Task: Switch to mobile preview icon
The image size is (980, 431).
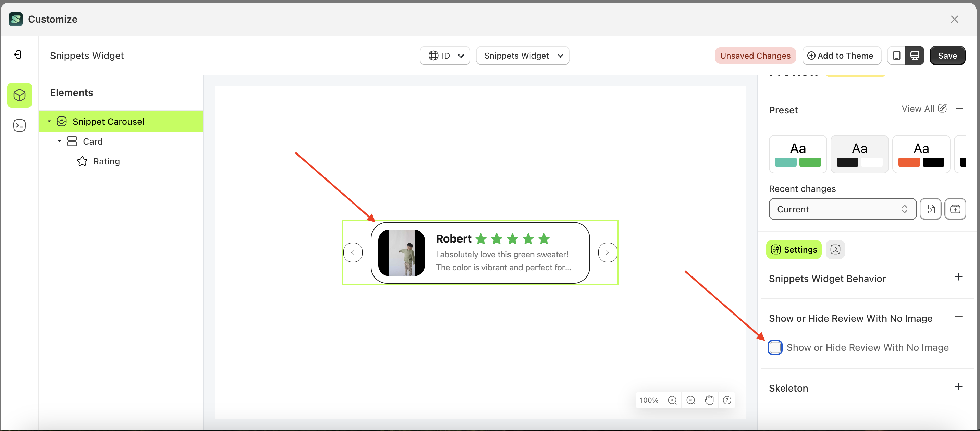Action: [x=896, y=56]
